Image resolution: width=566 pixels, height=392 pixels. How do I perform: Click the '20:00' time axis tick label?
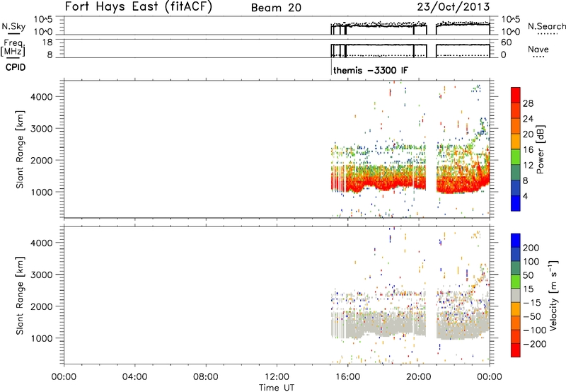tap(419, 377)
